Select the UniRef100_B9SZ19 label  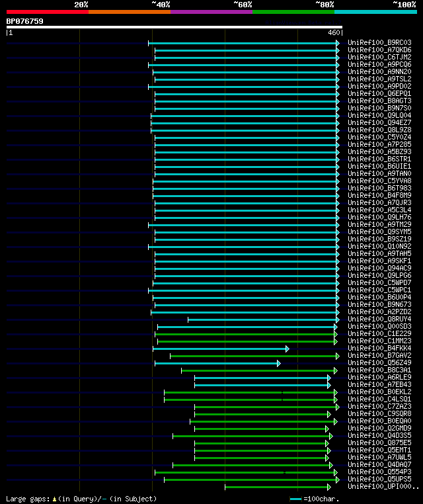pos(379,239)
